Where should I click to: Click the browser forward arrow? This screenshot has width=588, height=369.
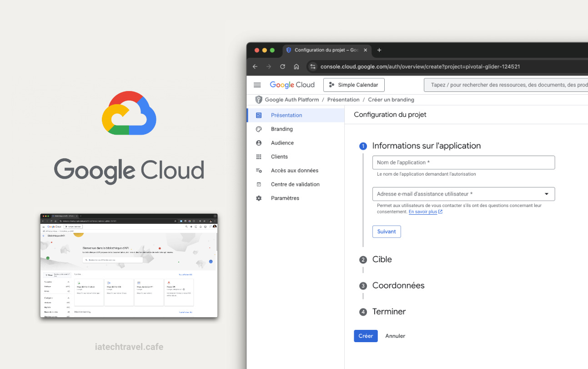coord(269,66)
